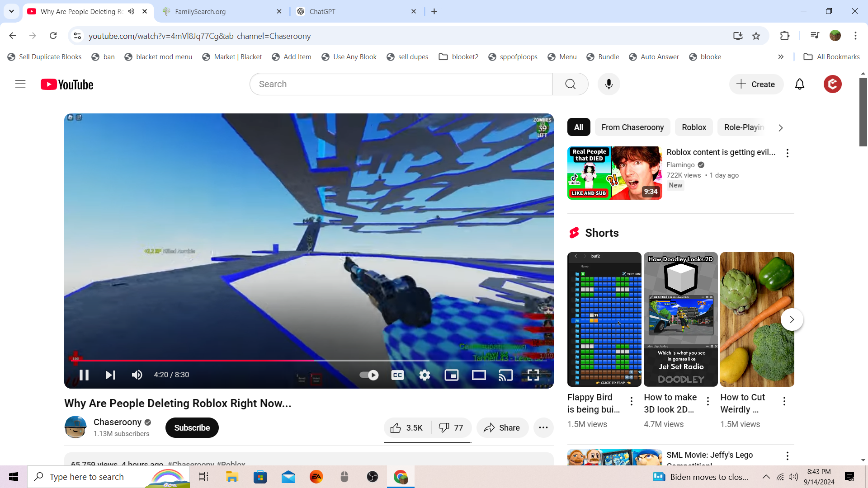The width and height of the screenshot is (868, 488).
Task: Open video settings gear
Action: [x=425, y=375]
